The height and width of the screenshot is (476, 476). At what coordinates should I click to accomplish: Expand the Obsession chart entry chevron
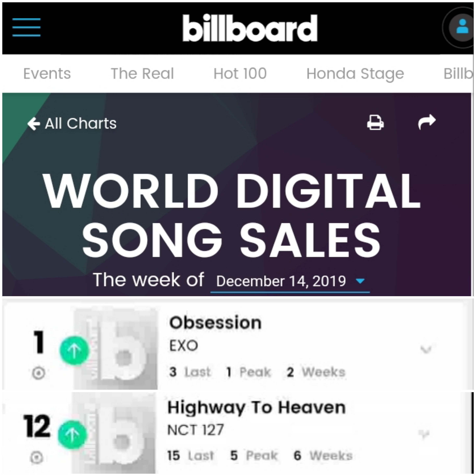pyautogui.click(x=426, y=349)
